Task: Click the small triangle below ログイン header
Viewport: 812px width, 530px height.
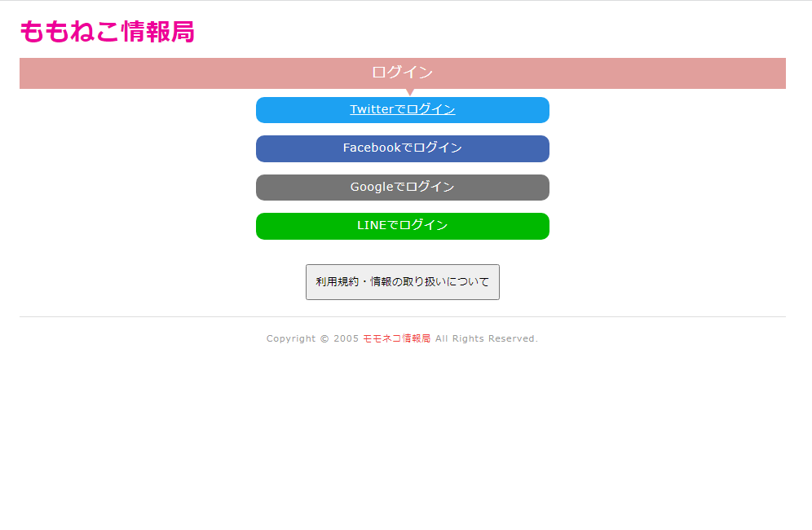Action: coord(409,92)
